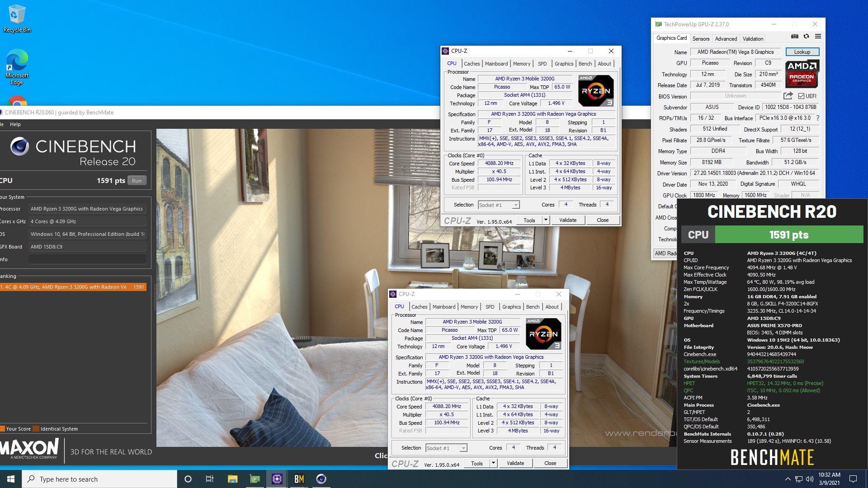Image resolution: width=868 pixels, height=488 pixels.
Task: Click Lookup button in GPU-Z
Action: point(802,52)
